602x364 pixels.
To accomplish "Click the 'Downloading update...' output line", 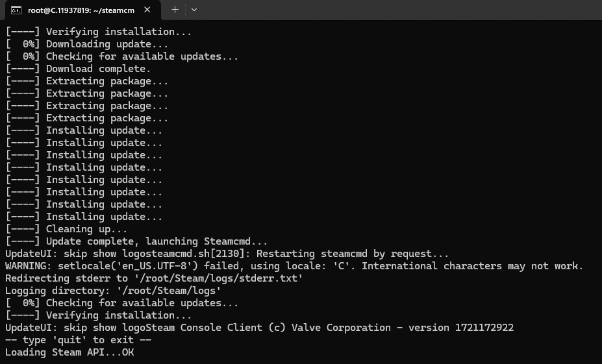I will 87,44.
